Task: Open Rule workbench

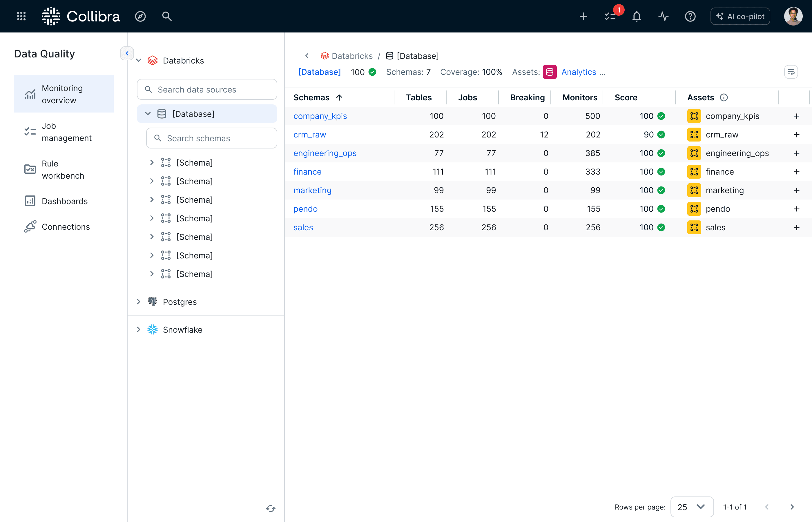Action: (64, 169)
